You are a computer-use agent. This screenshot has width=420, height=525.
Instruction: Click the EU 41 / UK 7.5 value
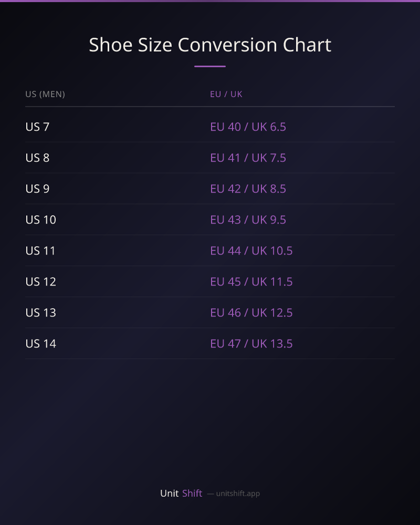click(x=248, y=157)
